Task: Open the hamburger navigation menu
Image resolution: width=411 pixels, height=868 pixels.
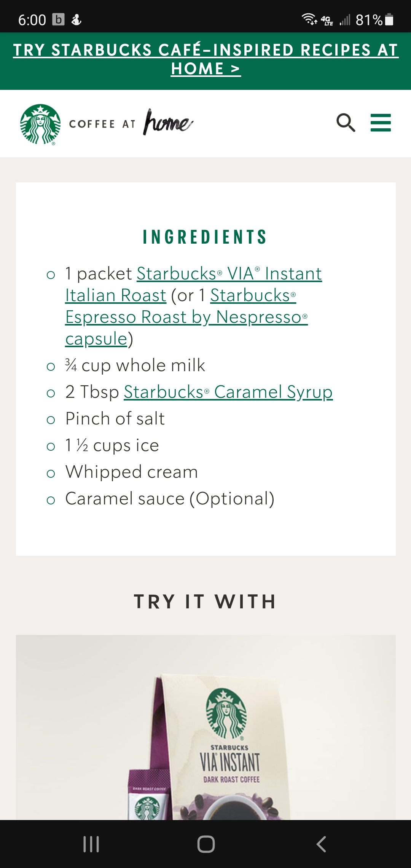Action: click(x=381, y=123)
